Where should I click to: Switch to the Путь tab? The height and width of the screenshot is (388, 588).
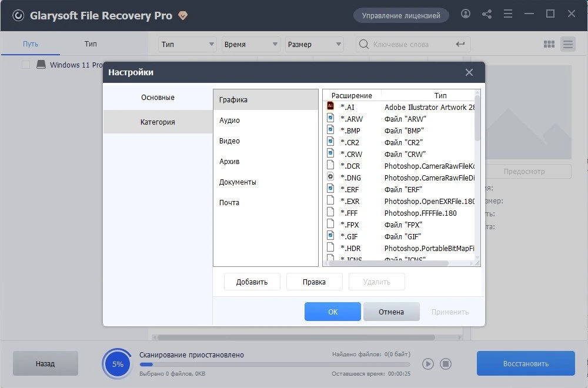point(31,44)
